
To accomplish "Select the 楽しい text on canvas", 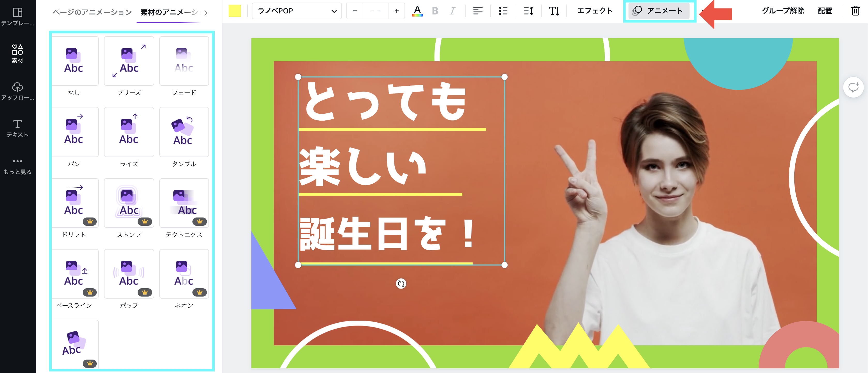I will (363, 166).
